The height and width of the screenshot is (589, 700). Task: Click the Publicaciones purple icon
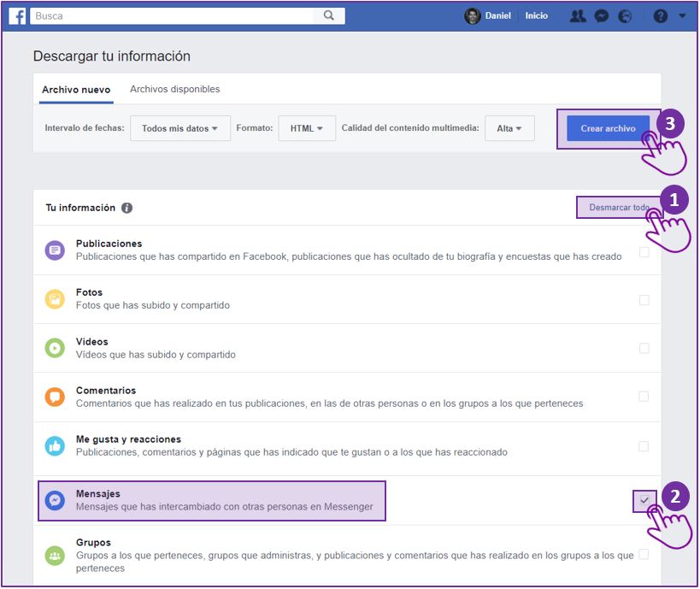[x=55, y=250]
